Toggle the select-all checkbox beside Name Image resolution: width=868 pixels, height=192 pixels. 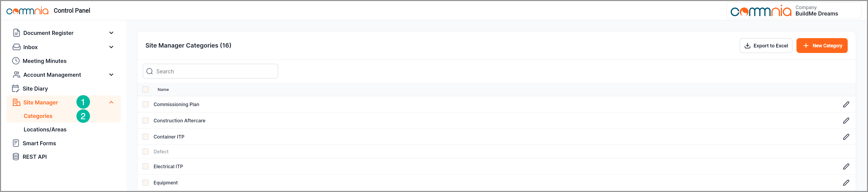146,89
